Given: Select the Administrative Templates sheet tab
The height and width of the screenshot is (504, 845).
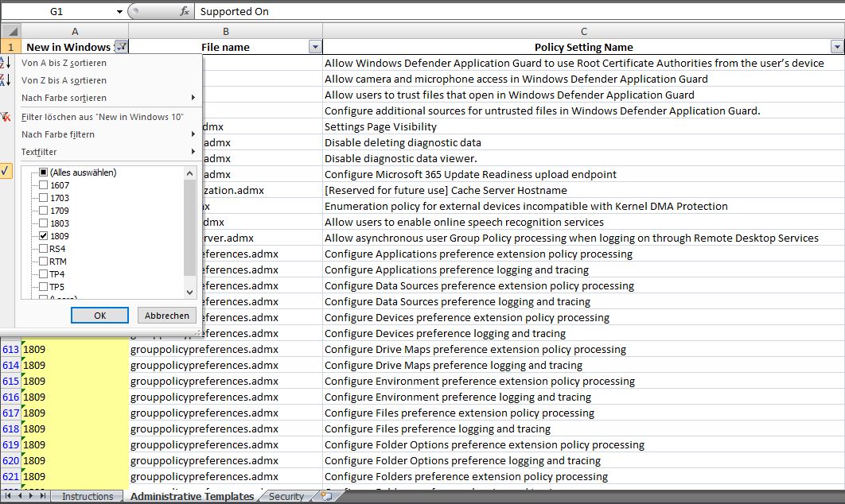Looking at the screenshot, I should click(192, 496).
